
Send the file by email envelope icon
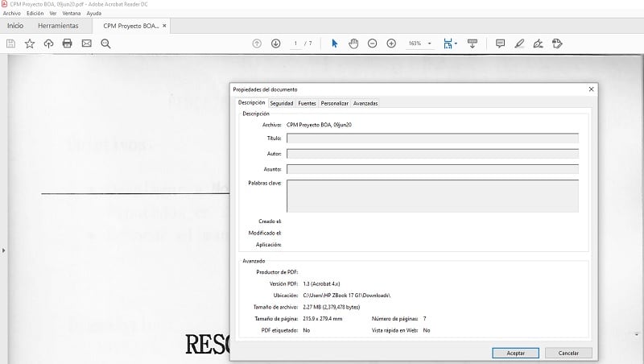86,43
